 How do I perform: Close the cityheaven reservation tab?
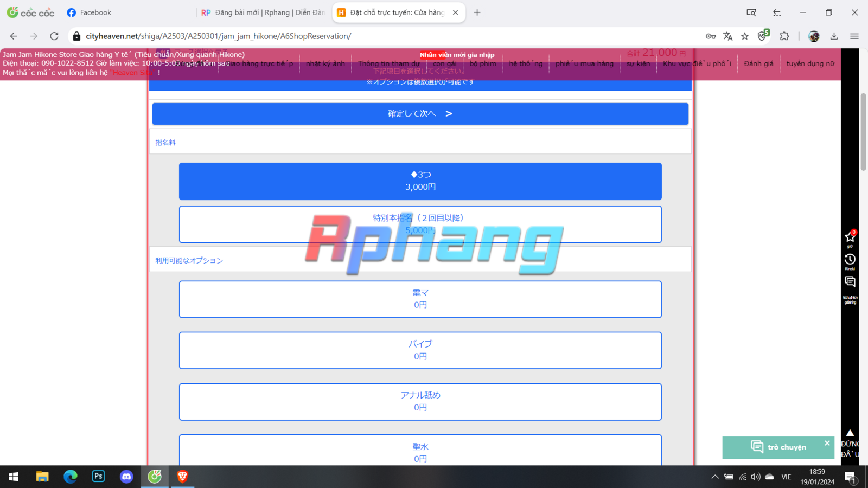(456, 12)
